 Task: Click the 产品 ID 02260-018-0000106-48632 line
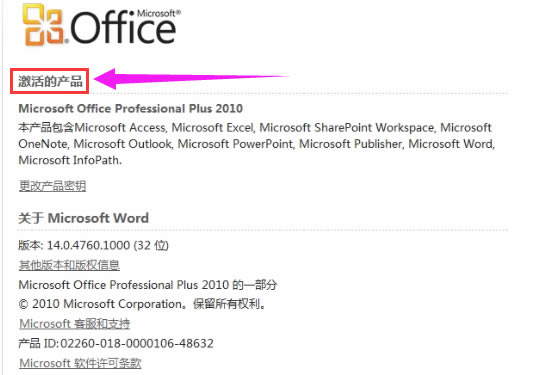pyautogui.click(x=116, y=343)
